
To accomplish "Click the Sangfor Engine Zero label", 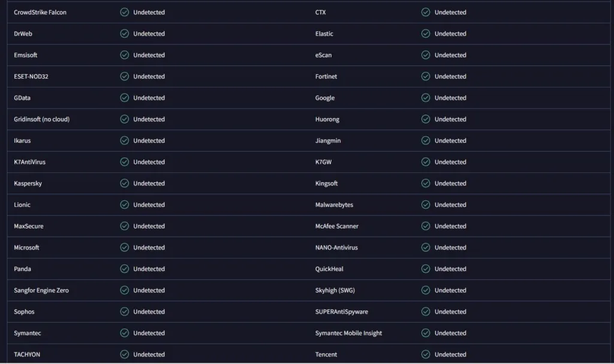I will tap(41, 290).
